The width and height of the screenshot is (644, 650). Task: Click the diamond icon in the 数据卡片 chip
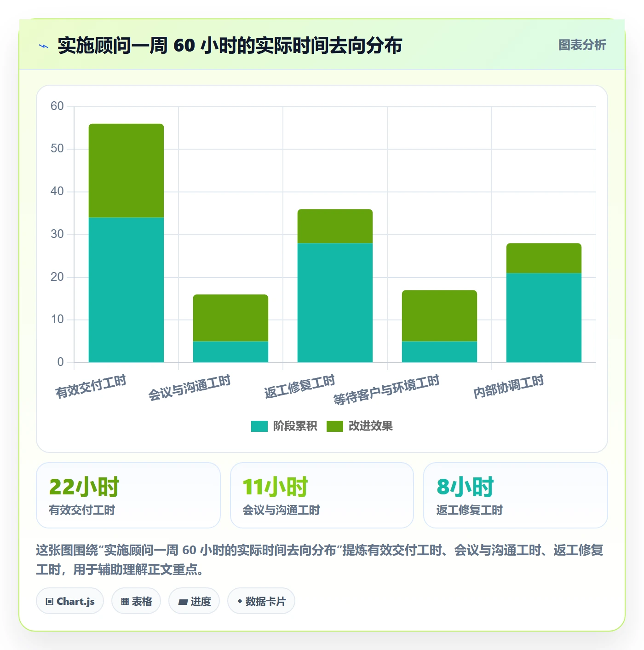(240, 601)
